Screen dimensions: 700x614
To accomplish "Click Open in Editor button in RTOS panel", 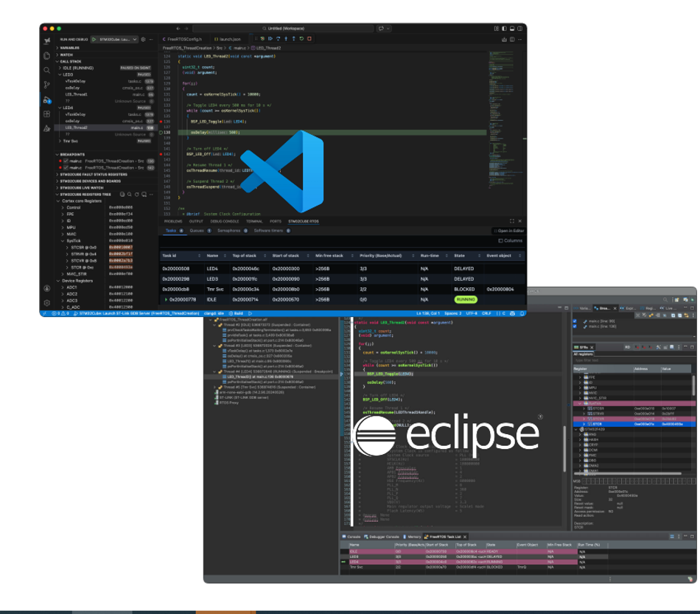I will click(508, 231).
